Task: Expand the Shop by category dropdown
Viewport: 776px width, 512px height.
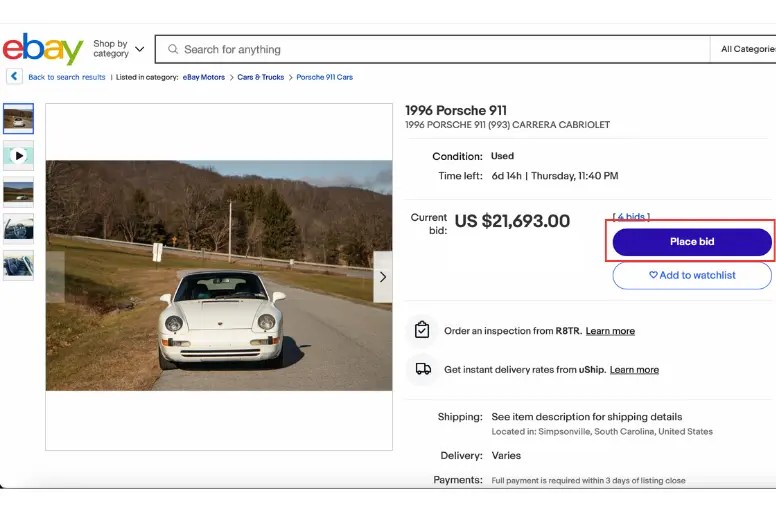Action: (x=119, y=48)
